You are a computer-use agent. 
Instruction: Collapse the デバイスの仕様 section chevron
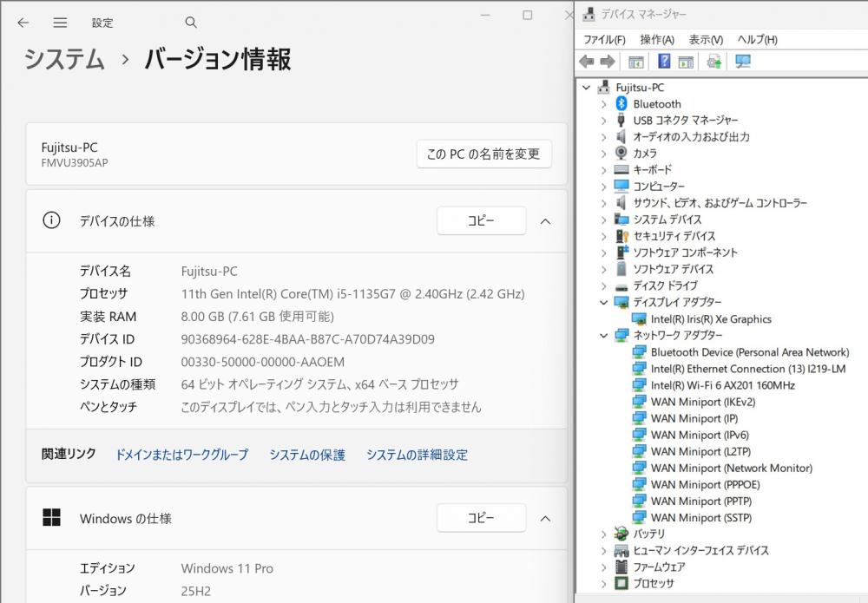pos(545,221)
